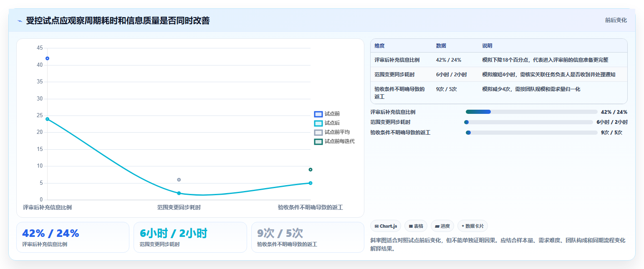This screenshot has height=269, width=644.
Task: Toggle the 试点前每迭代 legend swatch
Action: point(318,141)
